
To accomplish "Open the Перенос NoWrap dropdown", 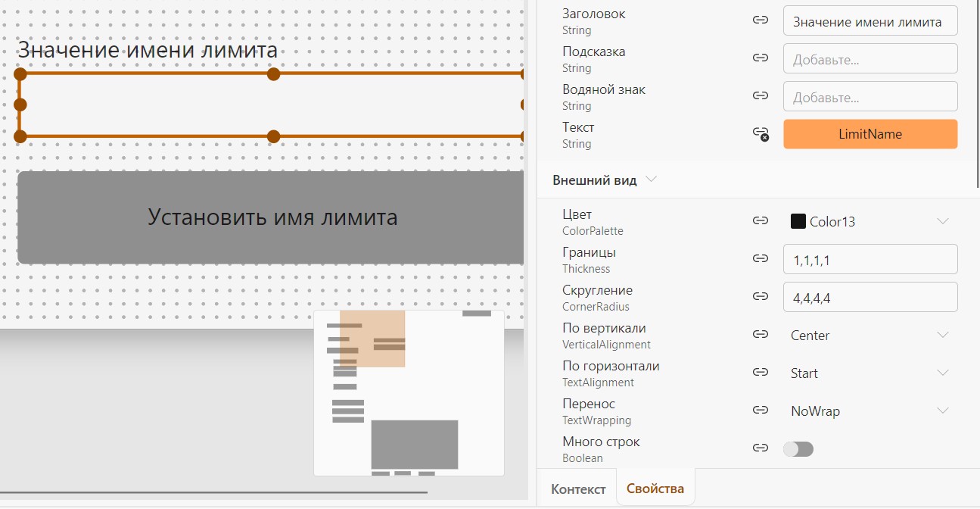I will 870,411.
